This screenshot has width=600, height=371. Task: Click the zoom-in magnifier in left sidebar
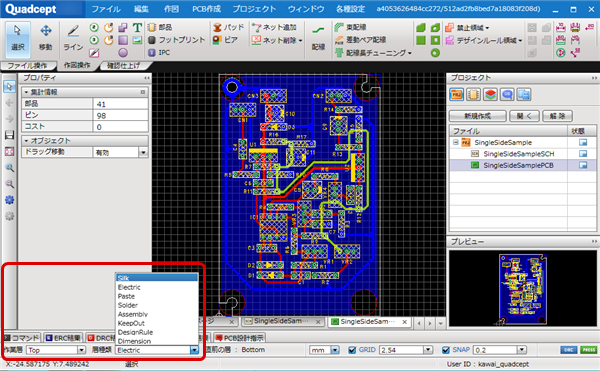(10, 168)
